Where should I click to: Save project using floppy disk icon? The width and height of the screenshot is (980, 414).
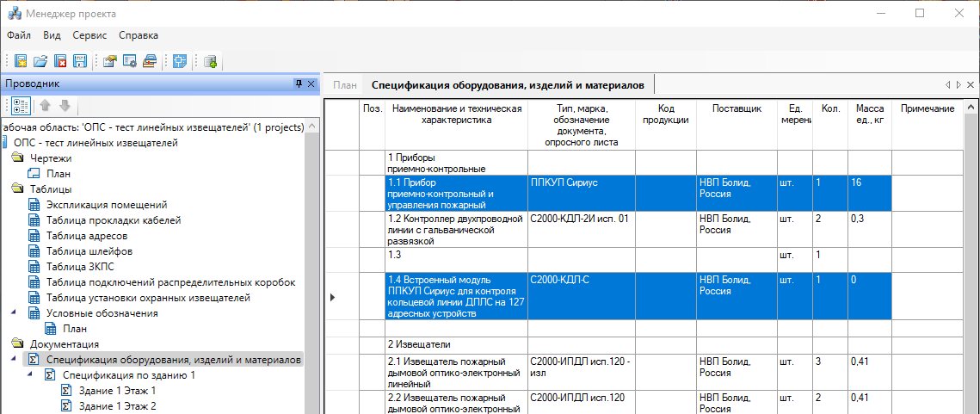pyautogui.click(x=80, y=61)
